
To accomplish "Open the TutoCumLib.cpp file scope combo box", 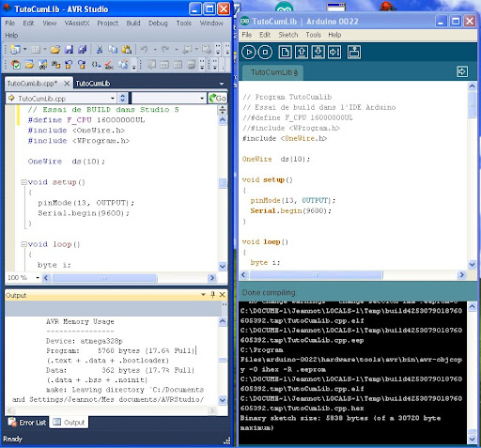I will [61, 99].
